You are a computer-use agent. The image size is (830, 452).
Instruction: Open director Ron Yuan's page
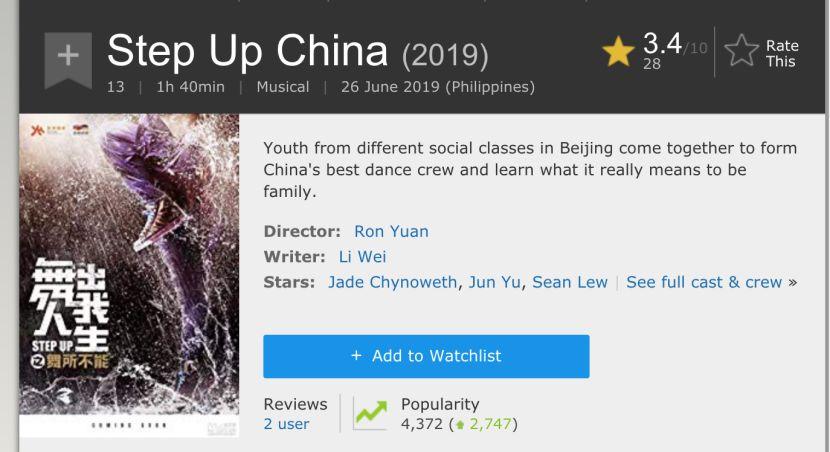pyautogui.click(x=391, y=231)
